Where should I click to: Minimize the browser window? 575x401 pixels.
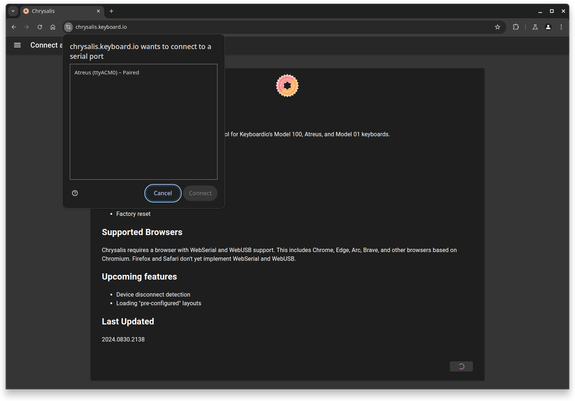pyautogui.click(x=540, y=11)
